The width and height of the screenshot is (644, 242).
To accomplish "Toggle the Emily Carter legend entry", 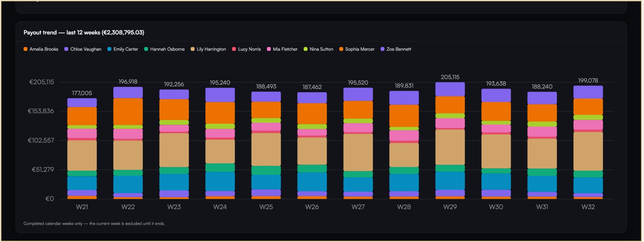I will point(123,49).
